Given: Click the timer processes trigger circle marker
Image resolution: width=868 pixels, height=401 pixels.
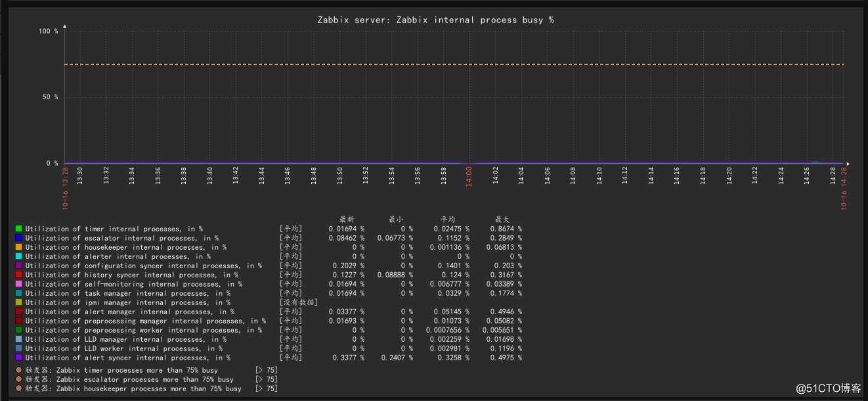Looking at the screenshot, I should click(x=18, y=370).
